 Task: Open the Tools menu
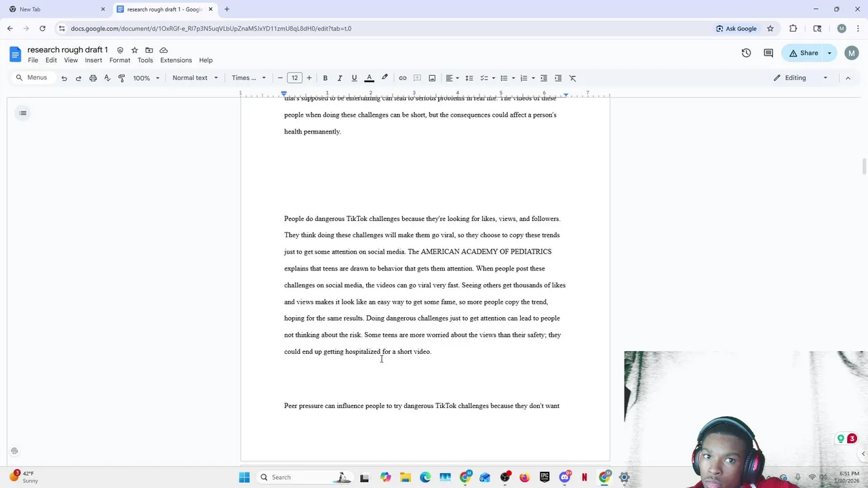pyautogui.click(x=145, y=60)
